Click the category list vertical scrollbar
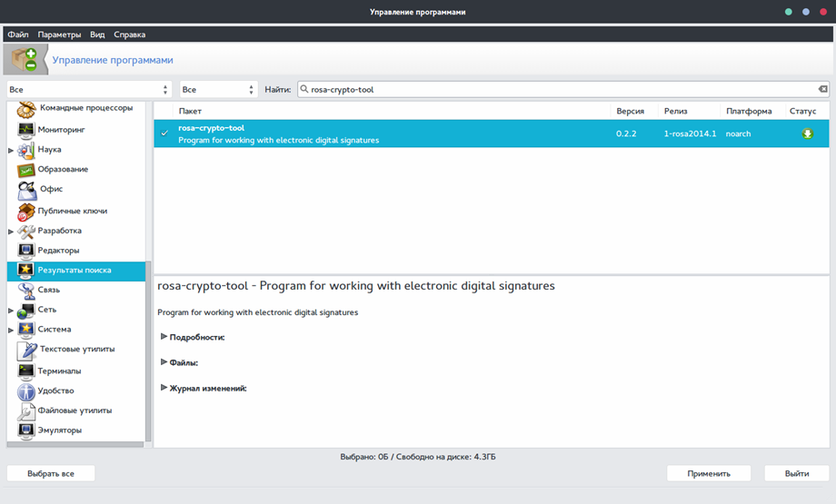 (148, 351)
